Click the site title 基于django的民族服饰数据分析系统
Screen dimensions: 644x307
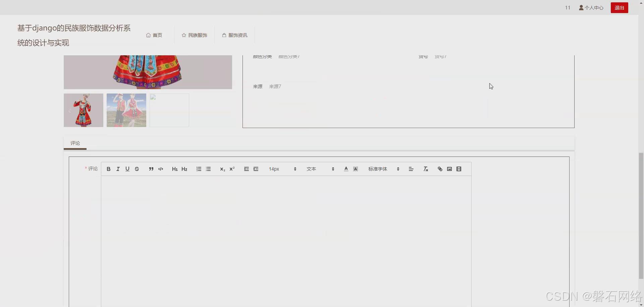point(74,35)
